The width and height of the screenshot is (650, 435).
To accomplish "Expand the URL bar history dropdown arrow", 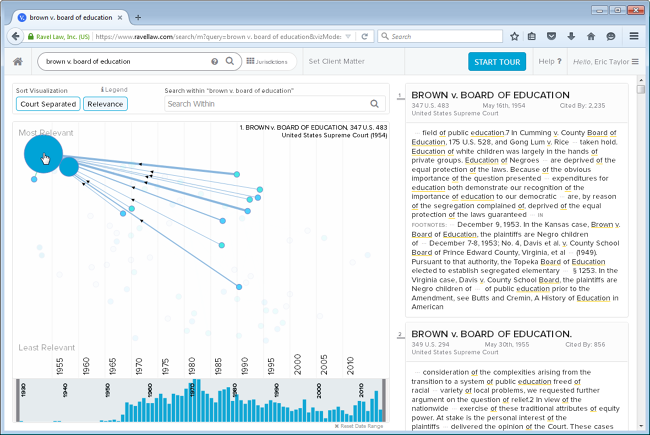I will [348, 36].
